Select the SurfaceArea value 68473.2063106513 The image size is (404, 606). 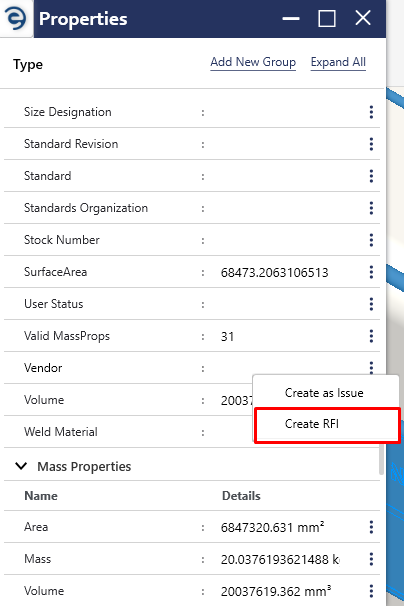(x=274, y=272)
